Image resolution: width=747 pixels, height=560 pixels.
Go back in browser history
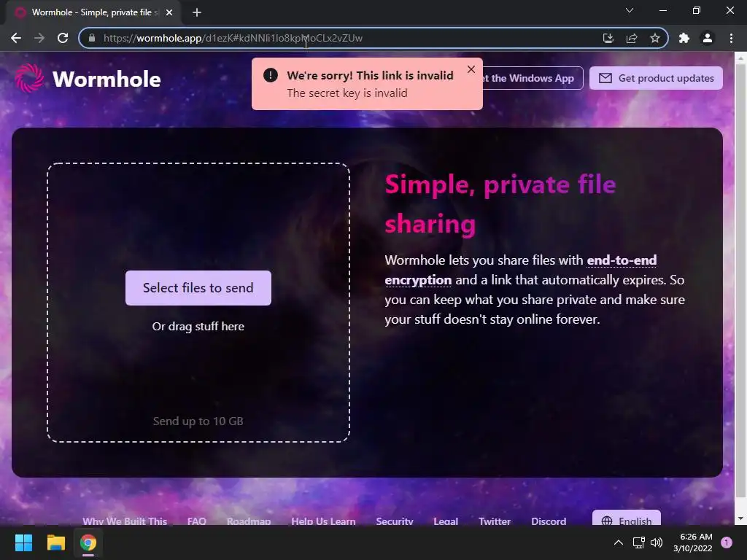tap(16, 38)
